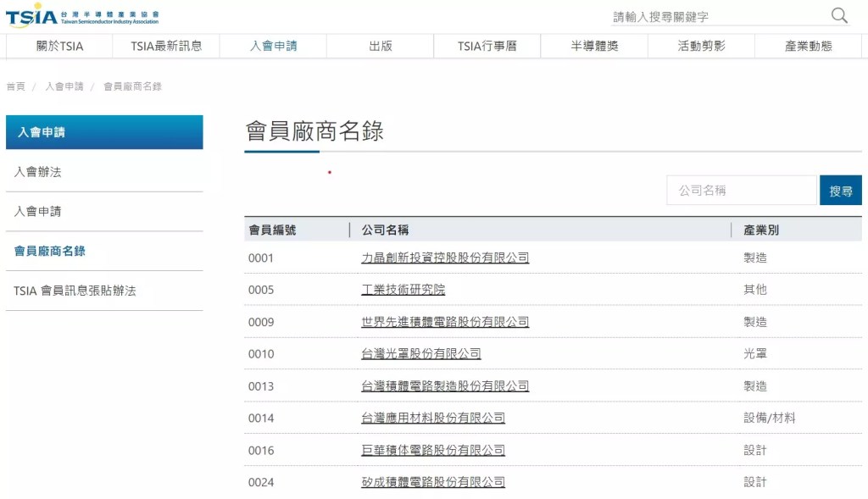Open the TSIA最新訊息 menu

[x=166, y=46]
